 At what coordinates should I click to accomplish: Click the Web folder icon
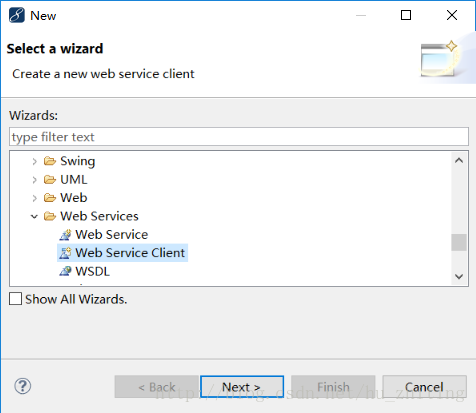click(x=50, y=198)
